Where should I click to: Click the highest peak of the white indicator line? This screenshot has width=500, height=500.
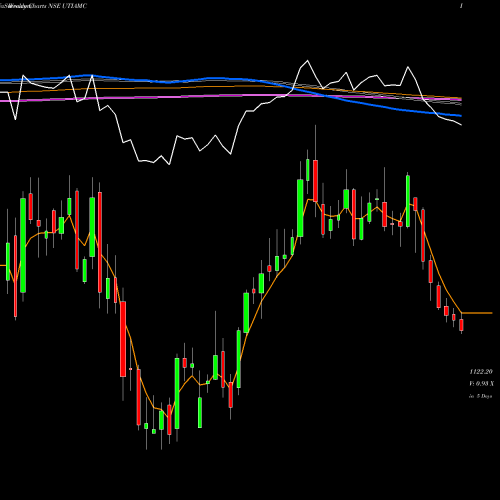(307, 61)
